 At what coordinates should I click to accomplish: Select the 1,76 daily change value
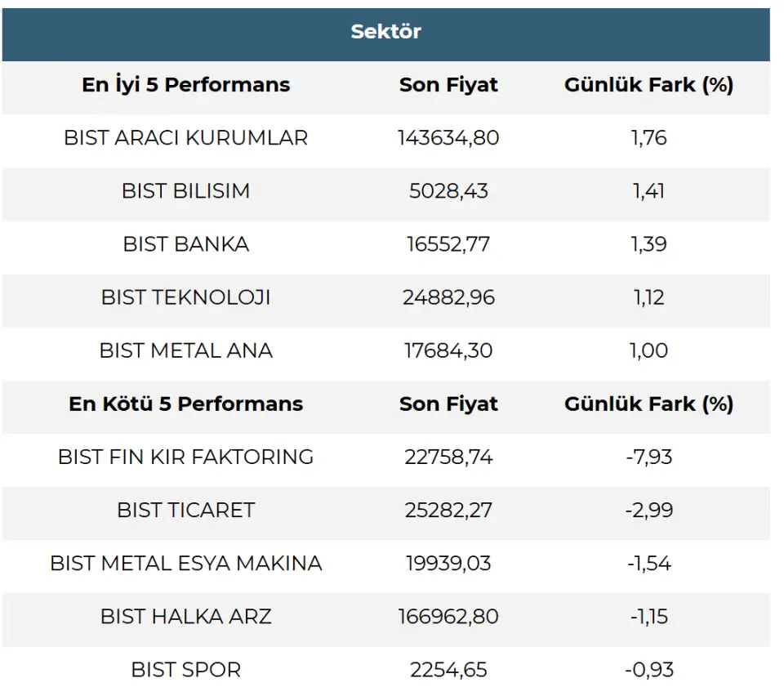point(648,138)
